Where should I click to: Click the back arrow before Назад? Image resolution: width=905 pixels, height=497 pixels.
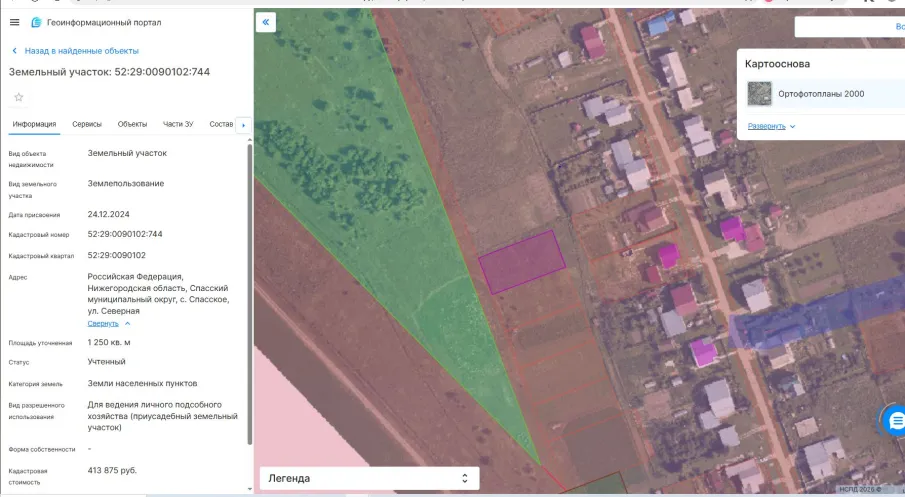(x=14, y=51)
